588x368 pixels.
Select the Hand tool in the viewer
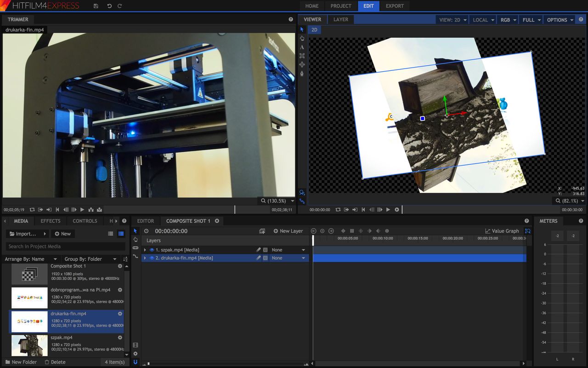pos(302,38)
